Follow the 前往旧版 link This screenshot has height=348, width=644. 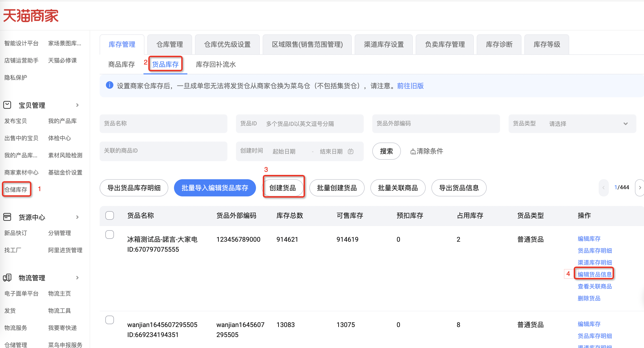[x=410, y=86]
